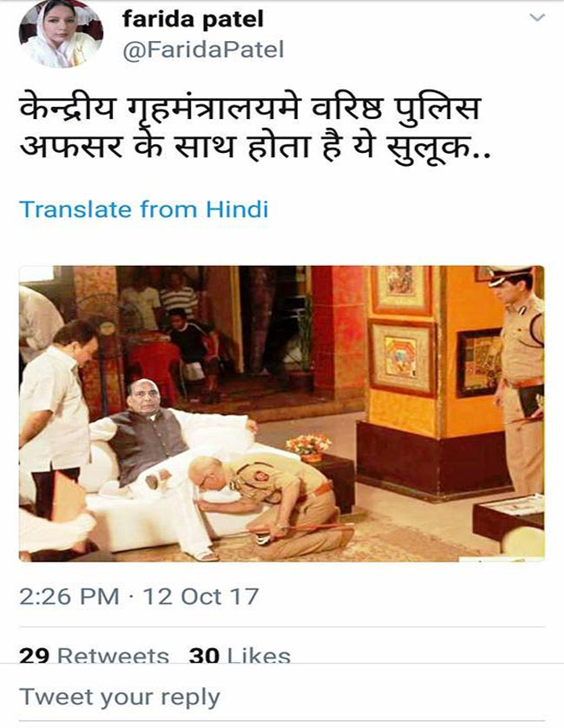Select the second line of Hindi tweet text
Viewport: 564px width, 728px height.
point(255,147)
